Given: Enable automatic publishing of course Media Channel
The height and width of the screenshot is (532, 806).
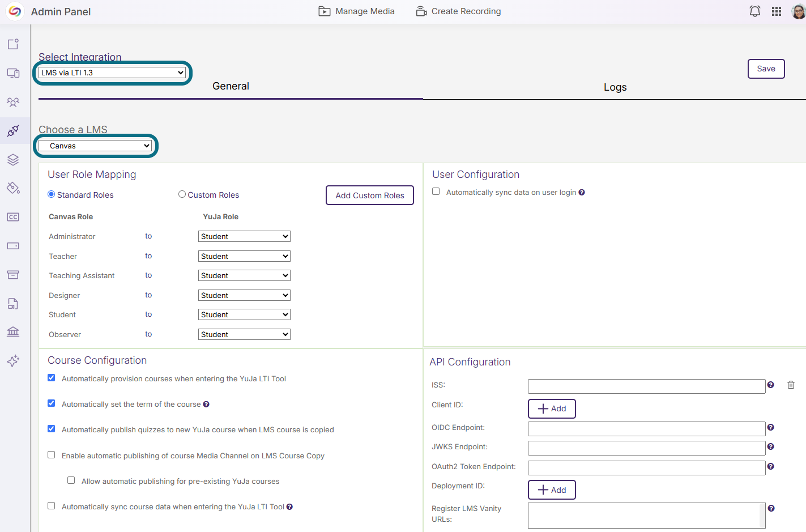Looking at the screenshot, I should click(52, 455).
